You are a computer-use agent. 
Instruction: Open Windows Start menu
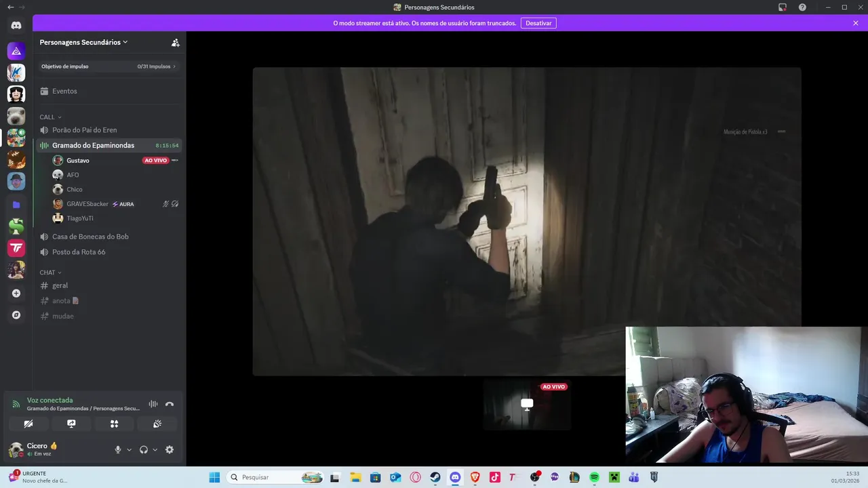214,477
